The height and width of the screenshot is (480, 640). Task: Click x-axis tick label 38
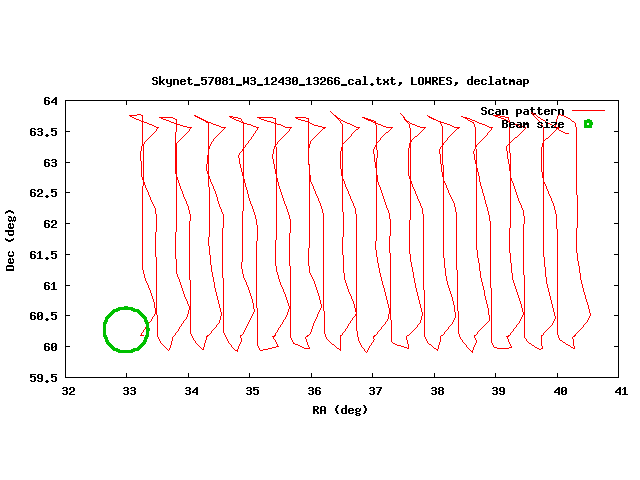(x=437, y=391)
